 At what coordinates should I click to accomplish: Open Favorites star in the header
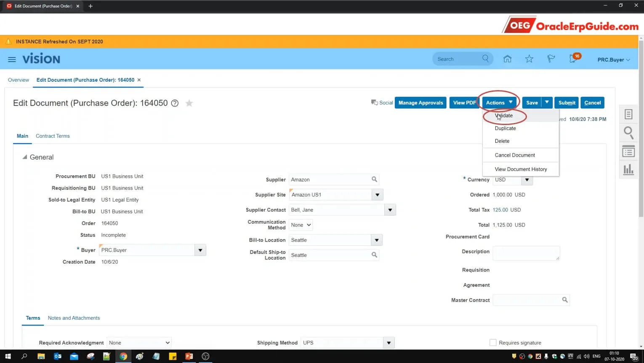529,59
